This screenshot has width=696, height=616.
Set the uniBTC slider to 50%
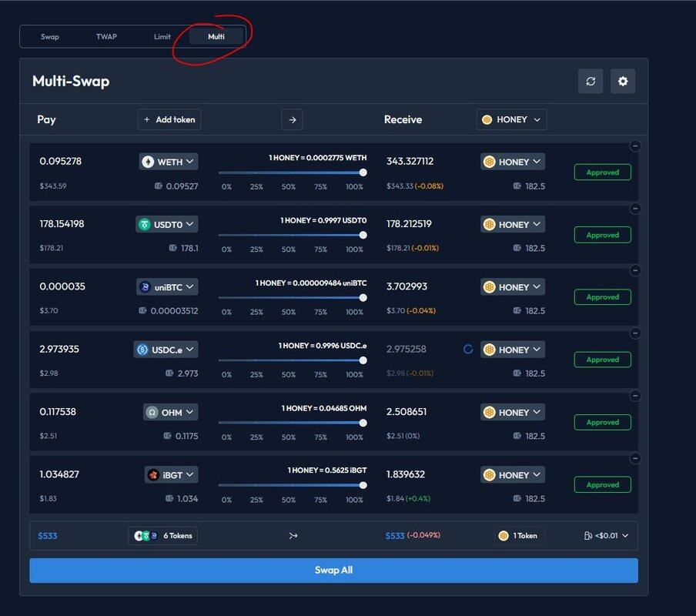tap(289, 297)
